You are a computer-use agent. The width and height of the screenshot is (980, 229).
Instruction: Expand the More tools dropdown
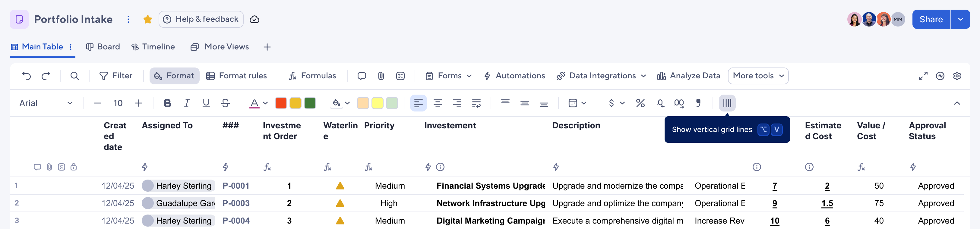[x=758, y=76]
